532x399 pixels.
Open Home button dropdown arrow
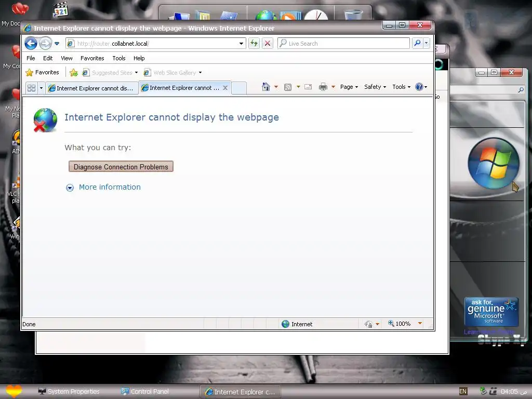(x=276, y=87)
